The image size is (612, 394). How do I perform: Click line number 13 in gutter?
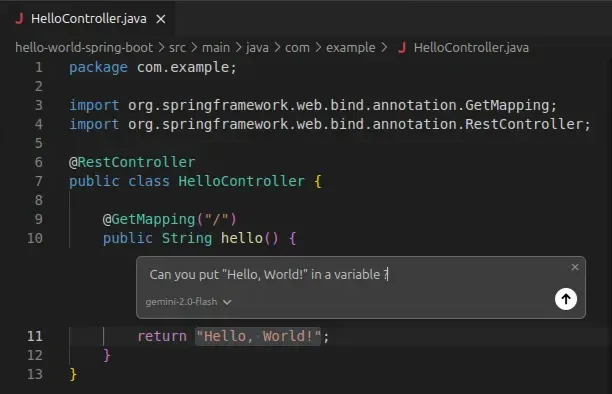pyautogui.click(x=35, y=374)
